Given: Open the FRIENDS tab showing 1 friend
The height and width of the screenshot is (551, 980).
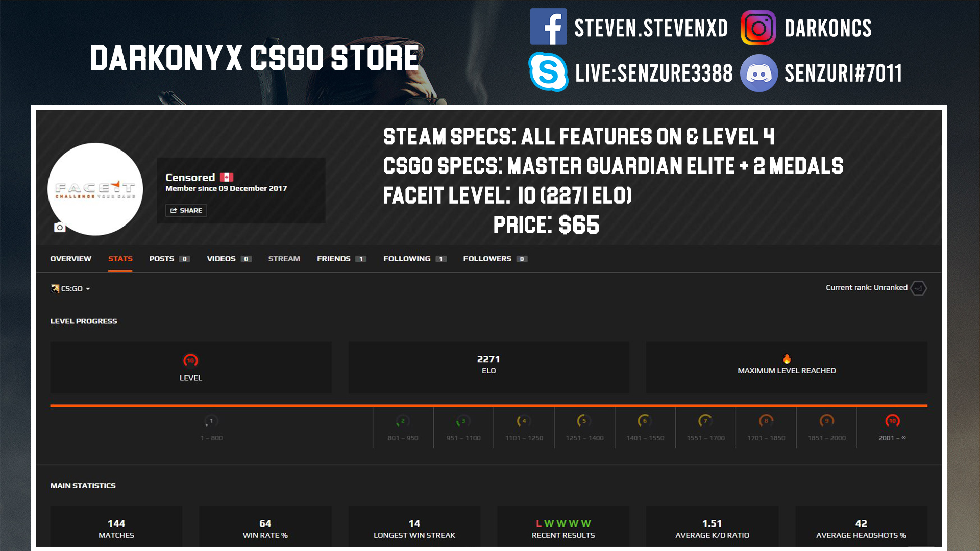Looking at the screenshot, I should (334, 259).
